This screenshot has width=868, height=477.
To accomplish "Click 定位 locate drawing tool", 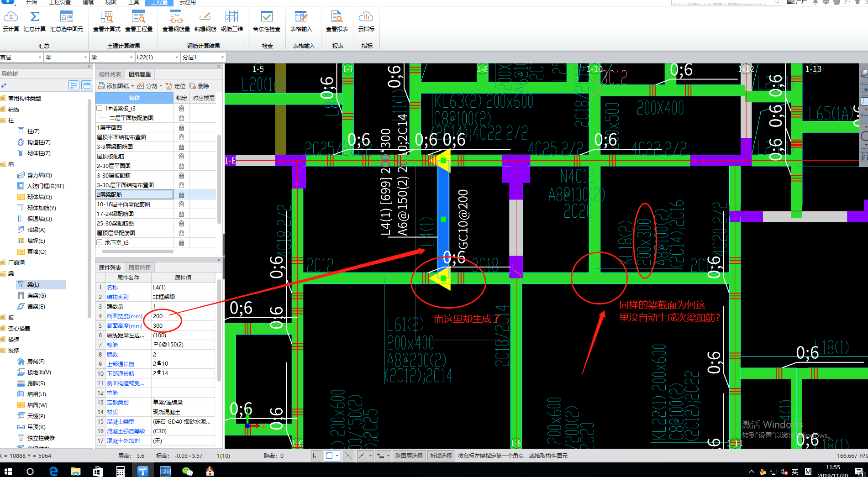I will click(x=176, y=86).
